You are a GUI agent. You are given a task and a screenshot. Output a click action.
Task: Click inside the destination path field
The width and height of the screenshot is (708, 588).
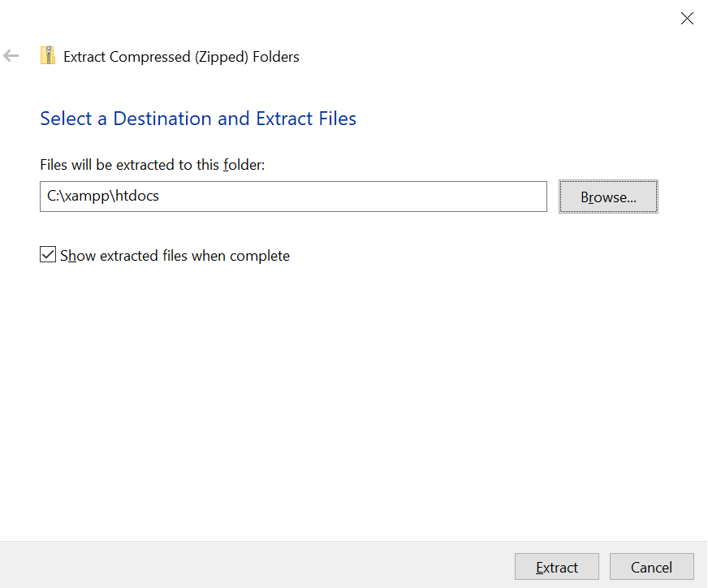(x=292, y=196)
